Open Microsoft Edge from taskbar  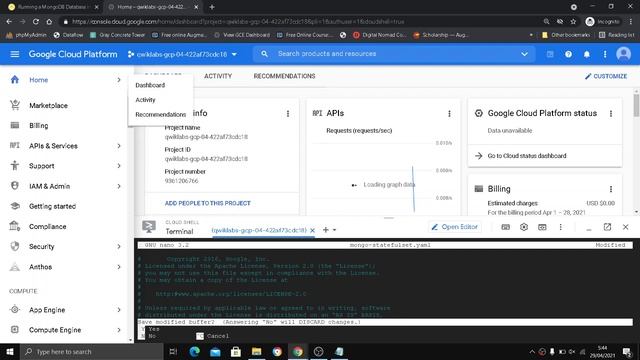pyautogui.click(x=195, y=351)
